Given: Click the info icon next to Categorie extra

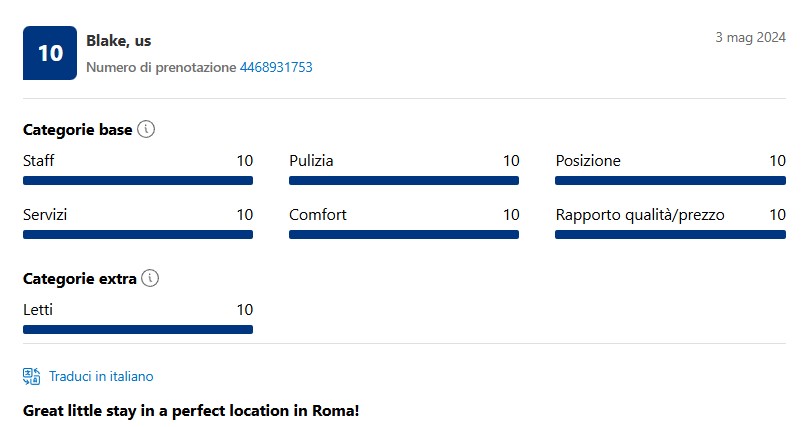Looking at the screenshot, I should tap(150, 278).
